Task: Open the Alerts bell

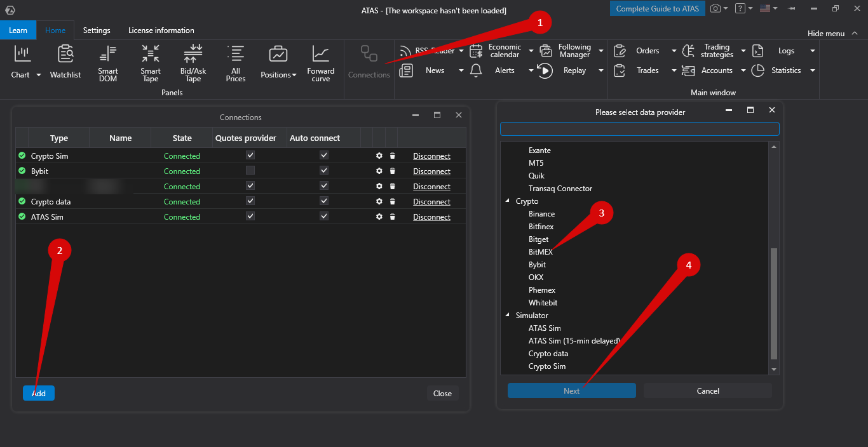Action: pos(476,70)
